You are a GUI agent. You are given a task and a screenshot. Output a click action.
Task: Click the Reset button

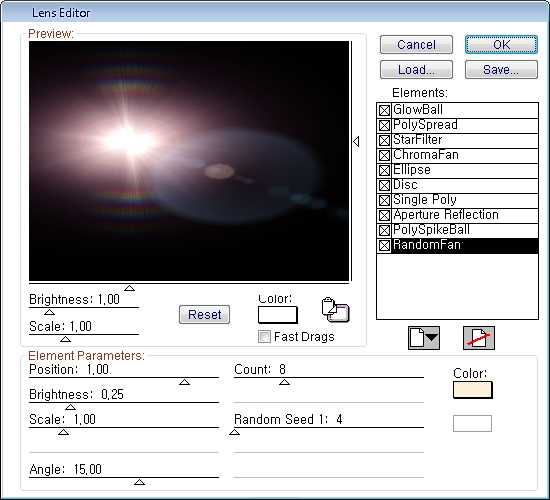204,314
